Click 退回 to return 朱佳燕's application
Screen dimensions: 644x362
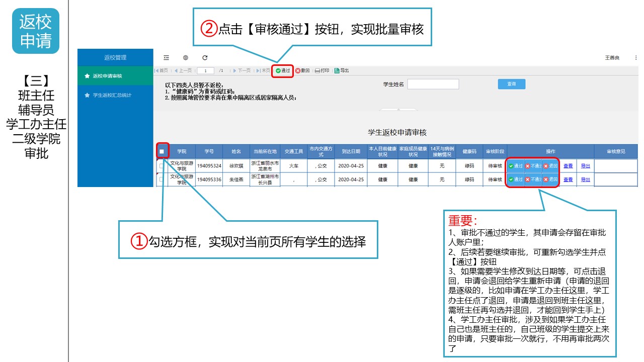[549, 179]
